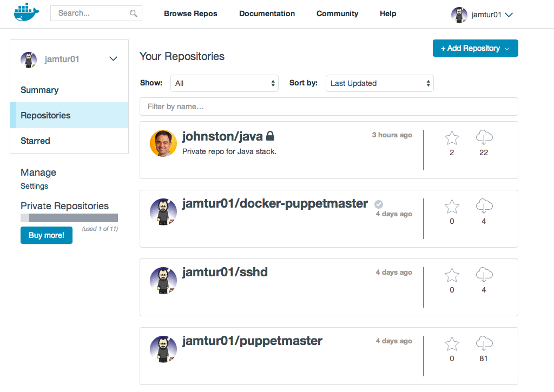554x392 pixels.
Task: Click the johnston/java download cloud icon
Action: click(484, 137)
